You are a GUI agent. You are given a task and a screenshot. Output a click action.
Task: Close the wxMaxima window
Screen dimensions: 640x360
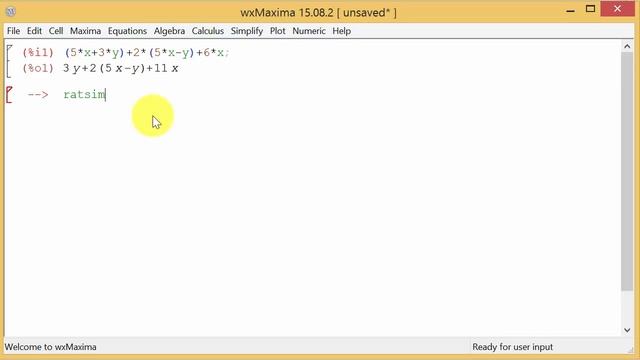coord(617,9)
